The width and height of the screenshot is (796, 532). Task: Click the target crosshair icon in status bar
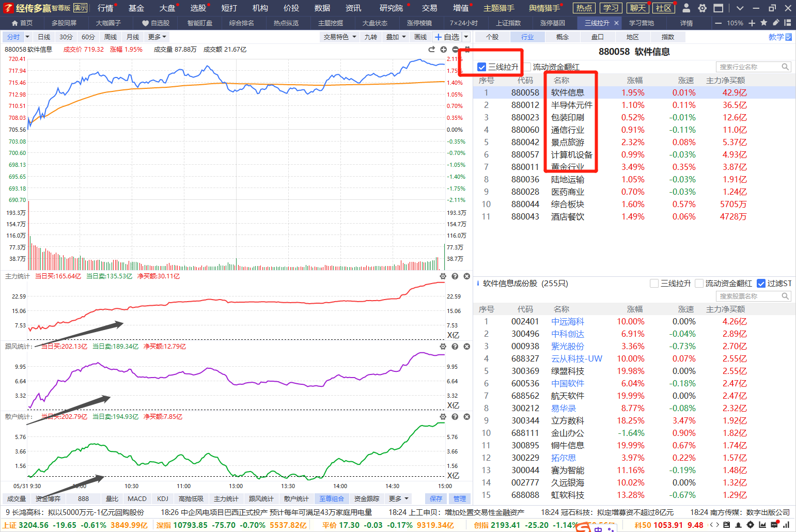click(751, 525)
